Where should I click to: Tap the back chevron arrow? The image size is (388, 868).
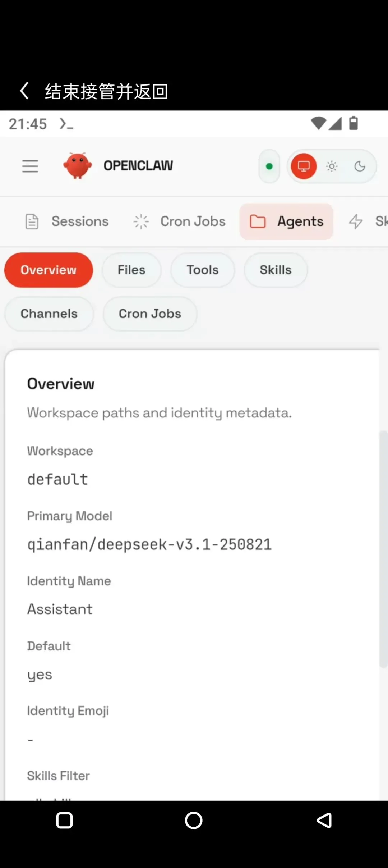coord(24,91)
